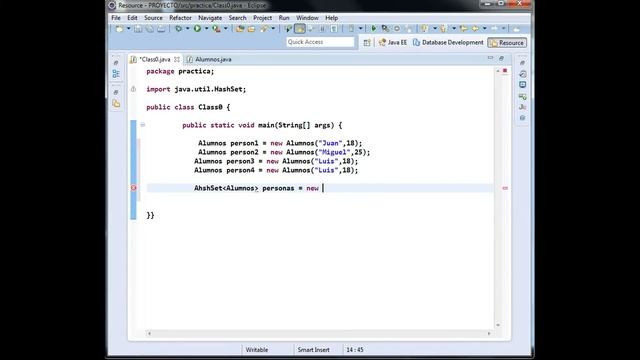Minimize the editor area

coord(490,58)
